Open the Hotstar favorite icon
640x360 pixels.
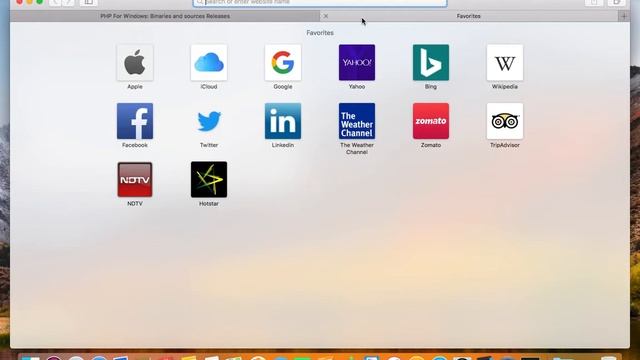pos(209,180)
